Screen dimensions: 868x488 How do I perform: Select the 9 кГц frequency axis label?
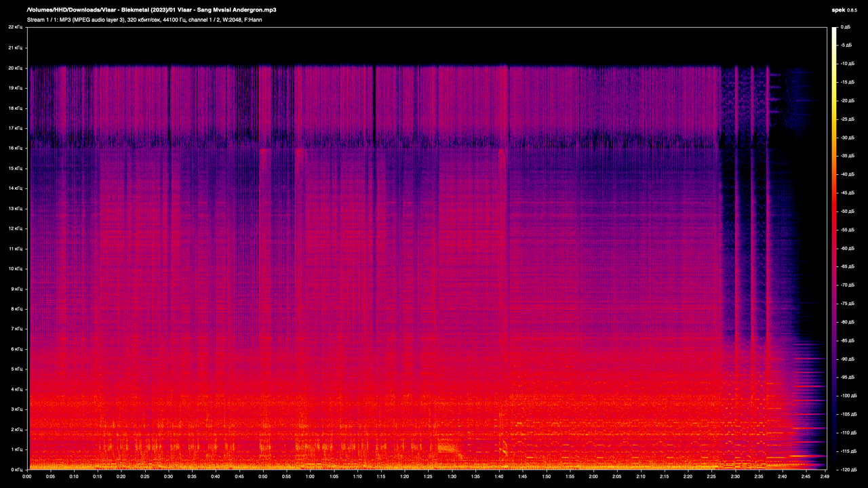click(16, 289)
